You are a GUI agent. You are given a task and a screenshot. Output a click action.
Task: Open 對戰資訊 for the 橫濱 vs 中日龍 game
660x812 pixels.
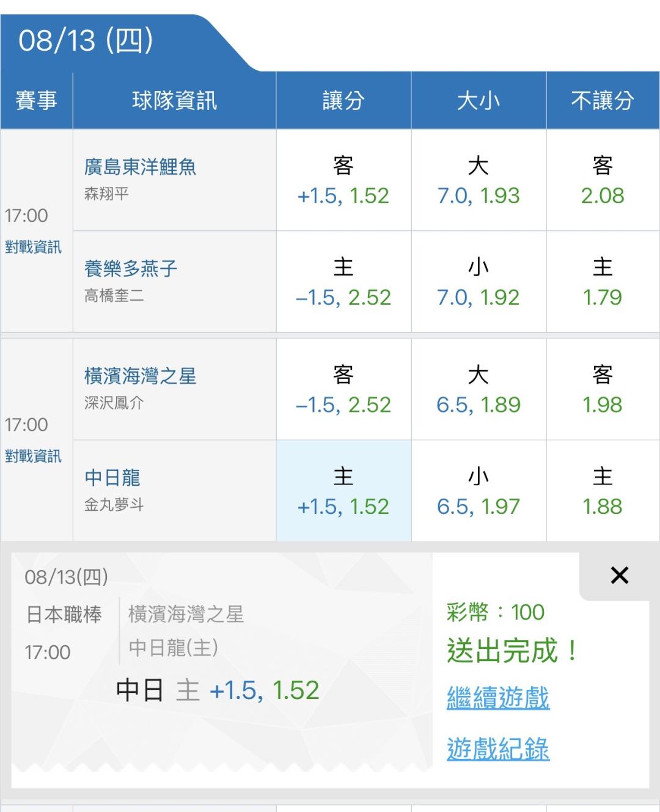(x=33, y=456)
